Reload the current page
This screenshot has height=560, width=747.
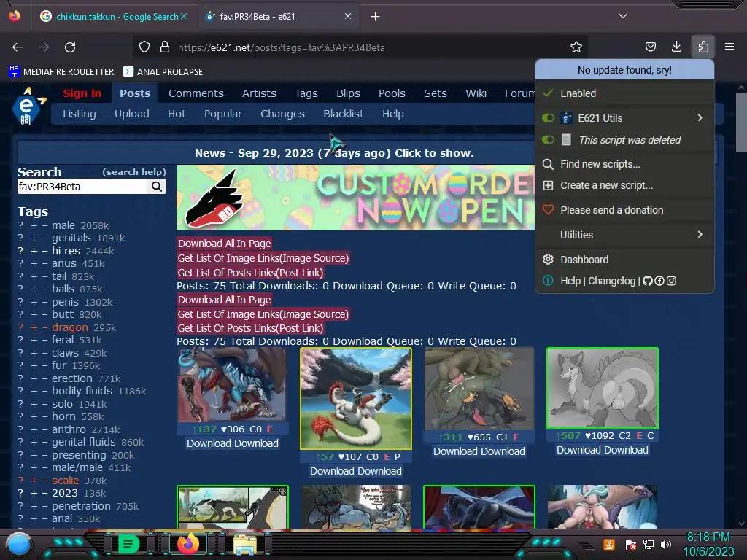coord(70,47)
